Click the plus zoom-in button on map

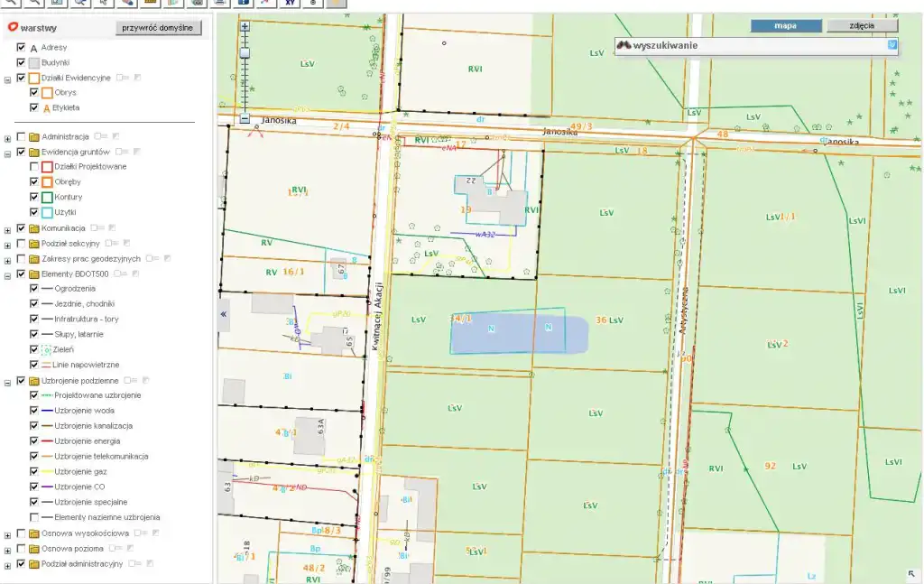(x=245, y=27)
